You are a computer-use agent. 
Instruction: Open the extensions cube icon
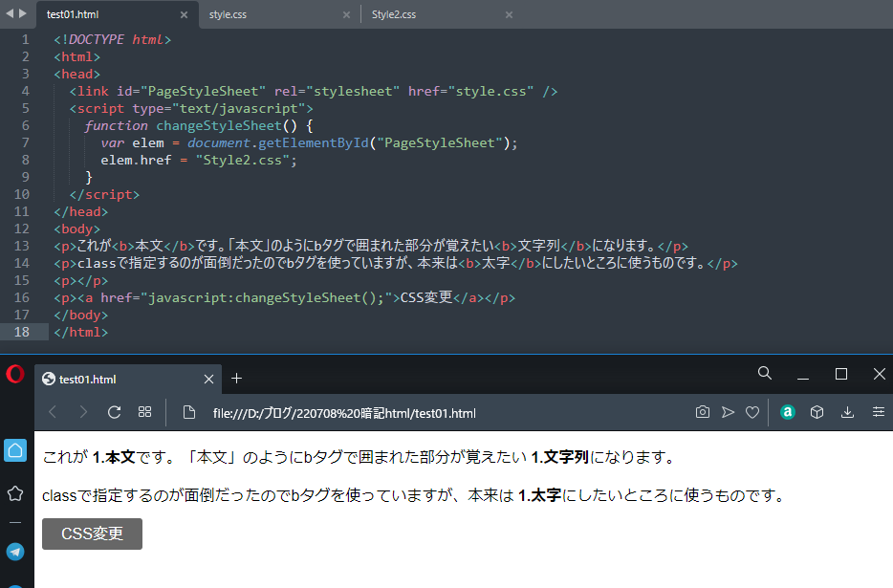tap(817, 412)
